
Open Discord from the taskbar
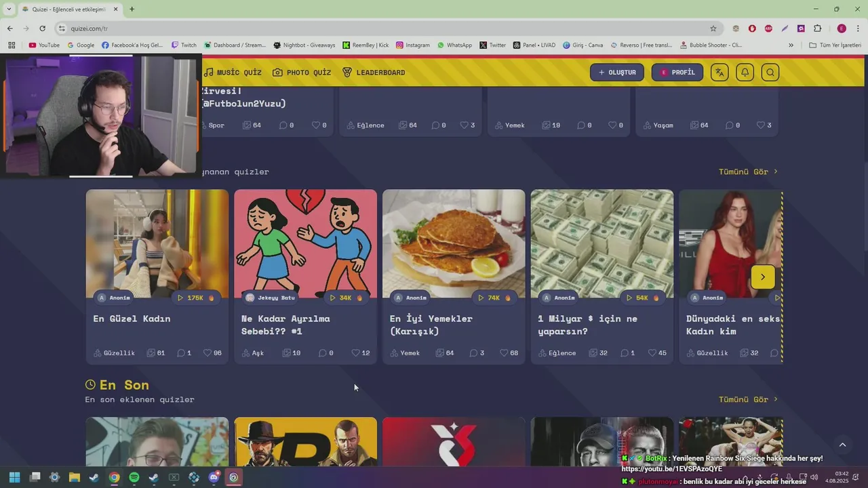pos(214,477)
